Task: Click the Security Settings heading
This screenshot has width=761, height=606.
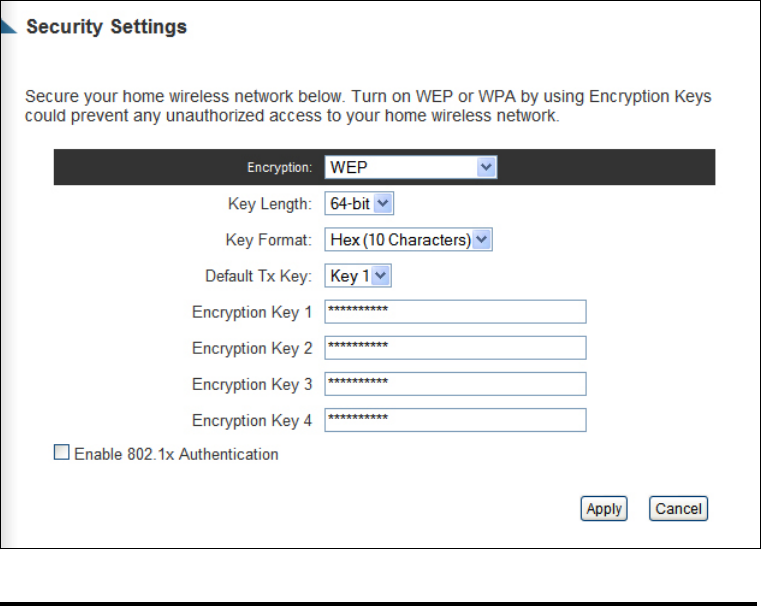Action: 106,27
